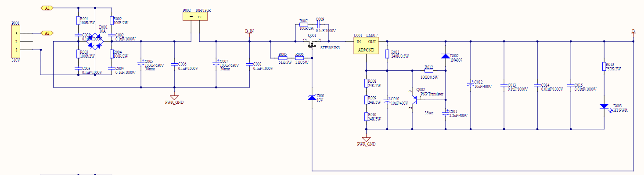
Task: Select resistor R001 symbol
Action: click(78, 20)
